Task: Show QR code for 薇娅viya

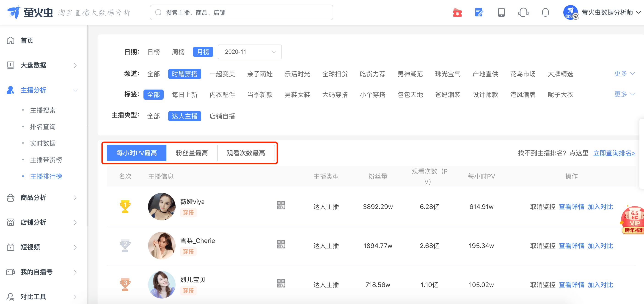Action: coord(281,205)
